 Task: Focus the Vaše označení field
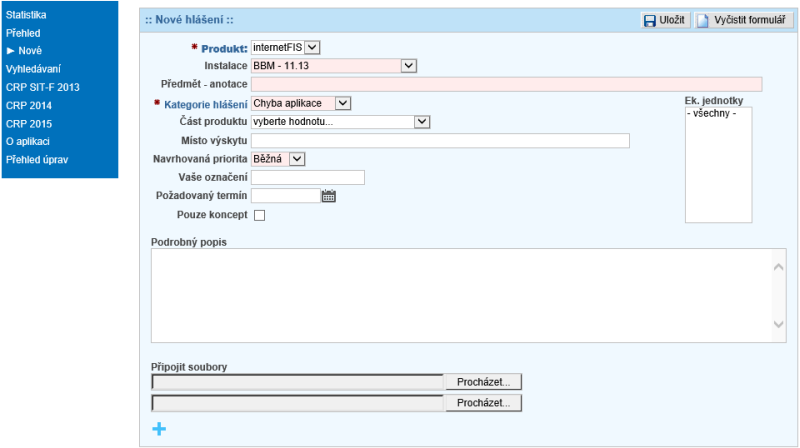[308, 178]
